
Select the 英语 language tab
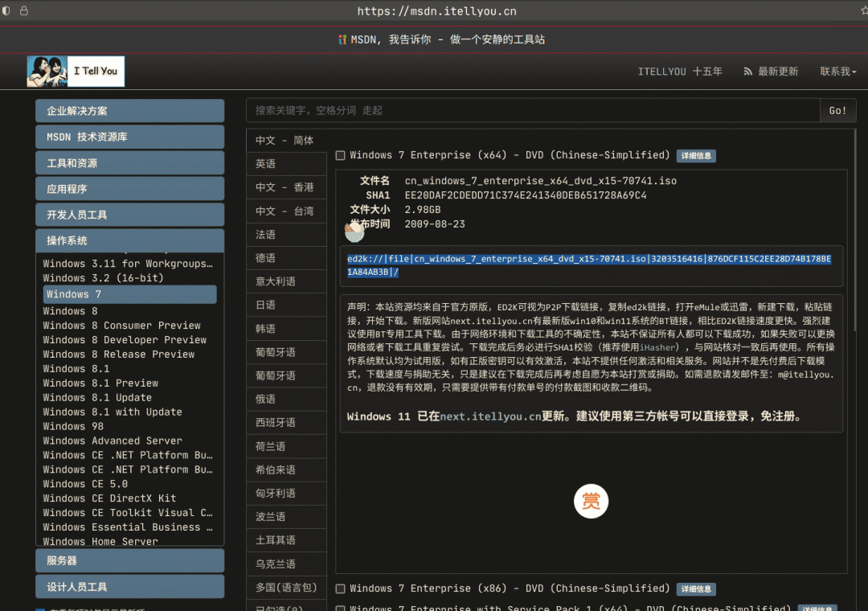tap(286, 164)
